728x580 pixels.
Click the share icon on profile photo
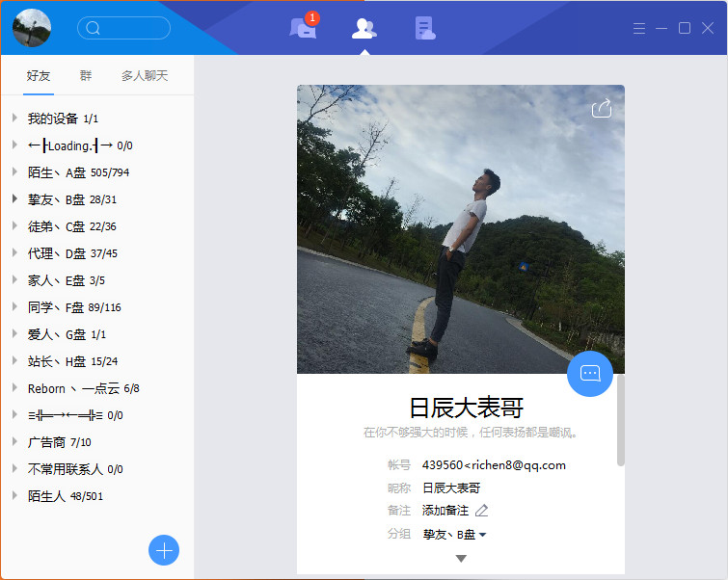(601, 108)
